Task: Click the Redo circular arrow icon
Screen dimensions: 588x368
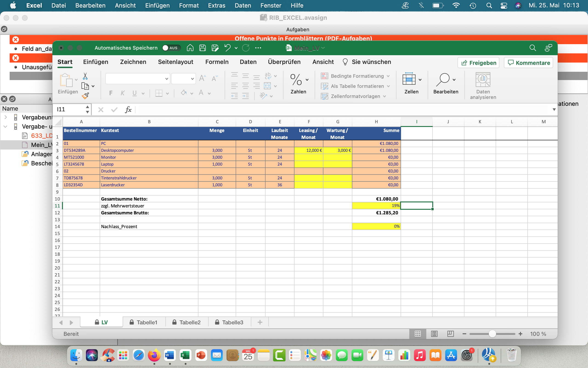Action: [246, 48]
